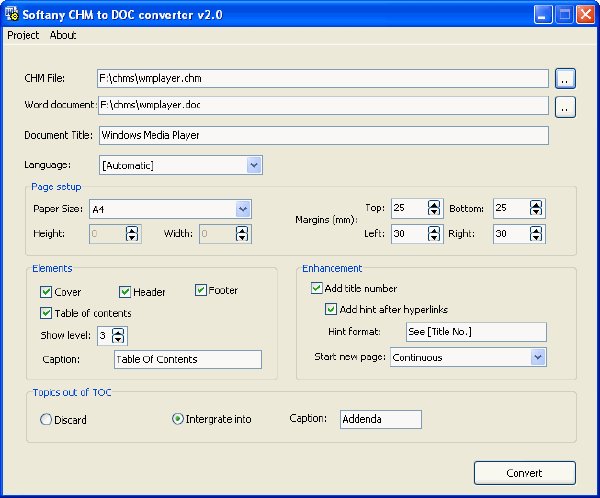Select the Discard radio button
This screenshot has width=600, height=498.
pyautogui.click(x=46, y=420)
